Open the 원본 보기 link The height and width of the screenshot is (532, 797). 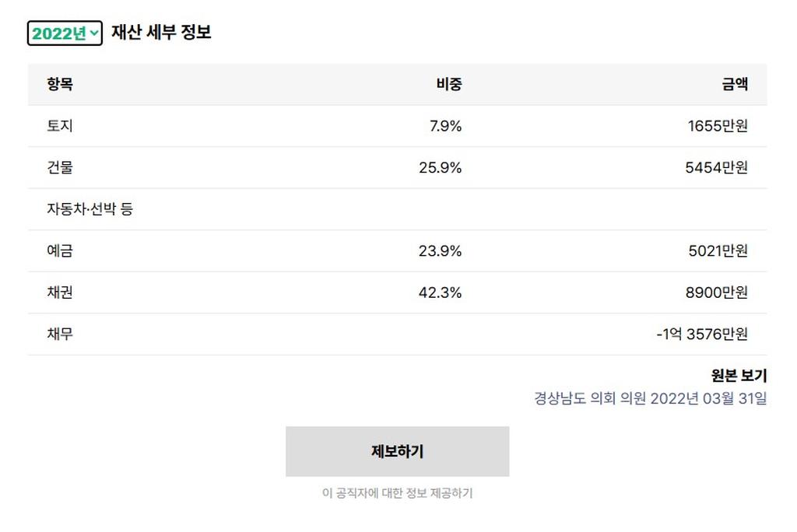(x=739, y=376)
